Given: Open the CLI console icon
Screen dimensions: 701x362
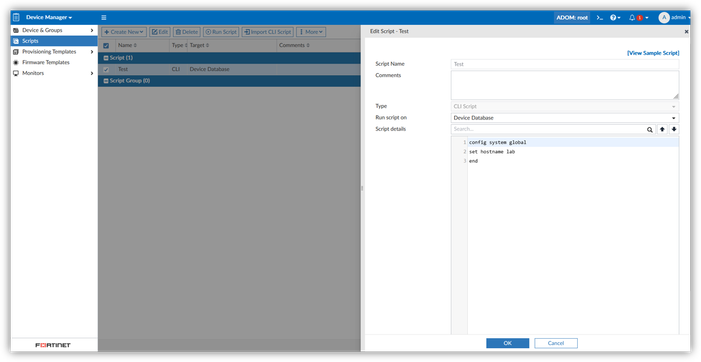Looking at the screenshot, I should [x=600, y=17].
